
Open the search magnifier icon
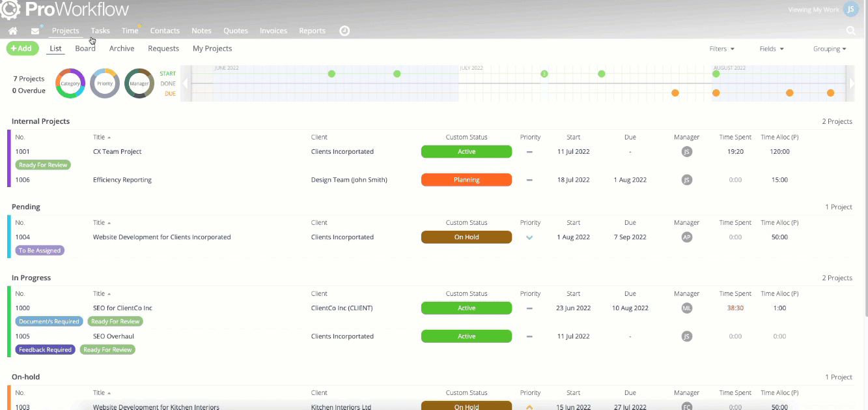pos(850,31)
